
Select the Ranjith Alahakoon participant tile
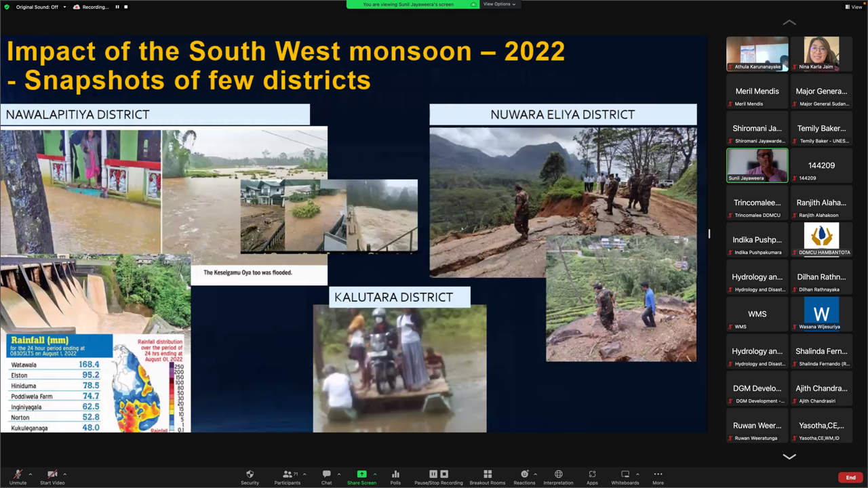click(x=822, y=203)
